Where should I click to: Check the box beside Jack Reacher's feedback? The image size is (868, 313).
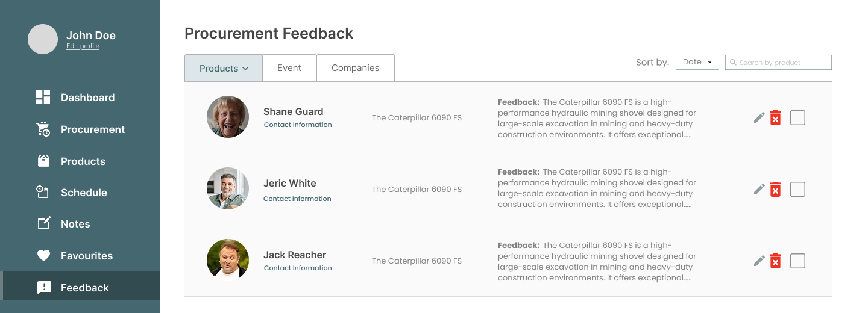tap(797, 261)
